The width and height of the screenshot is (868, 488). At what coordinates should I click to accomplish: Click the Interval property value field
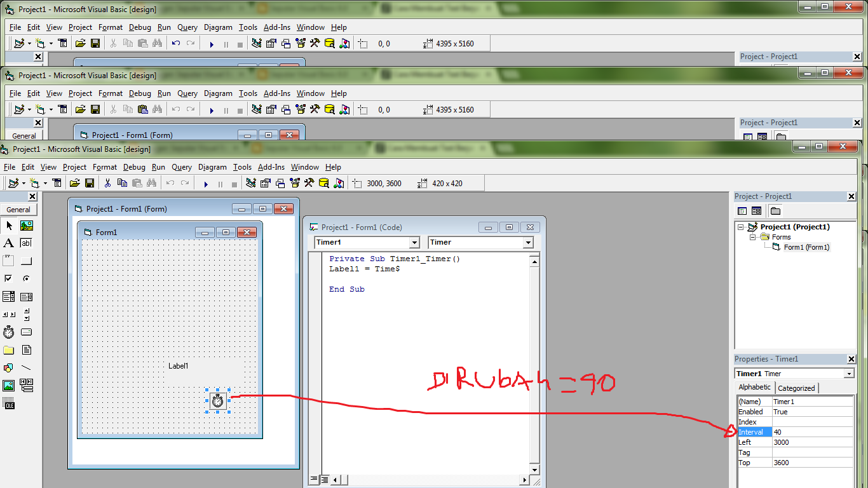[x=813, y=431]
